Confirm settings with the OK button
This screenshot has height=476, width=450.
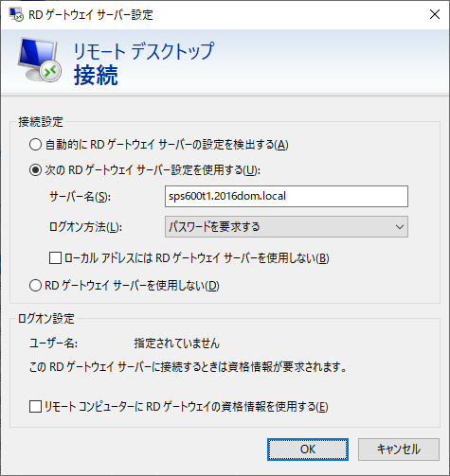point(308,450)
